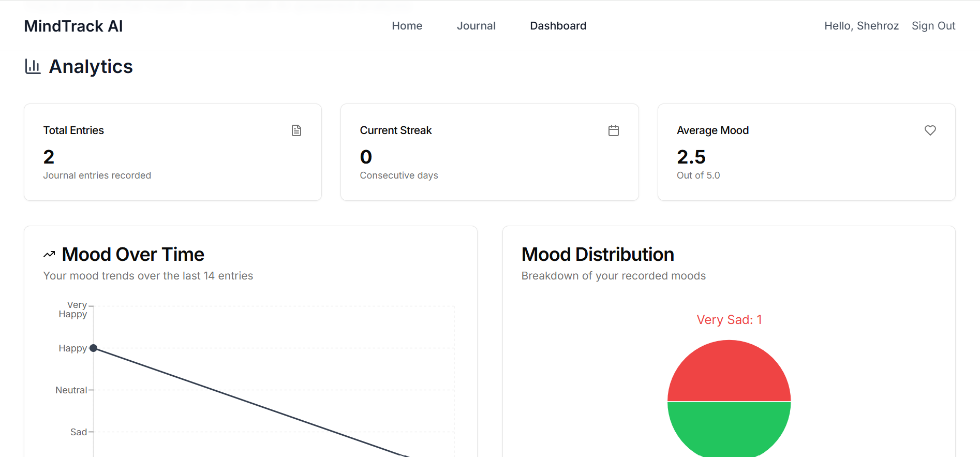Click 'Your mood trends over the last 14 entries'
Screen dimensions: 980x457
click(149, 276)
